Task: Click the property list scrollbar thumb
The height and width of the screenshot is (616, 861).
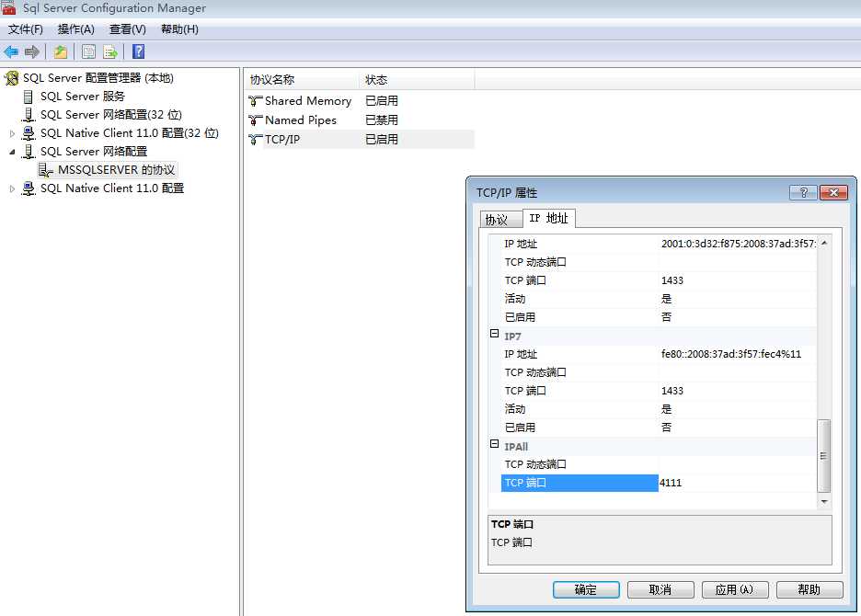Action: point(823,456)
